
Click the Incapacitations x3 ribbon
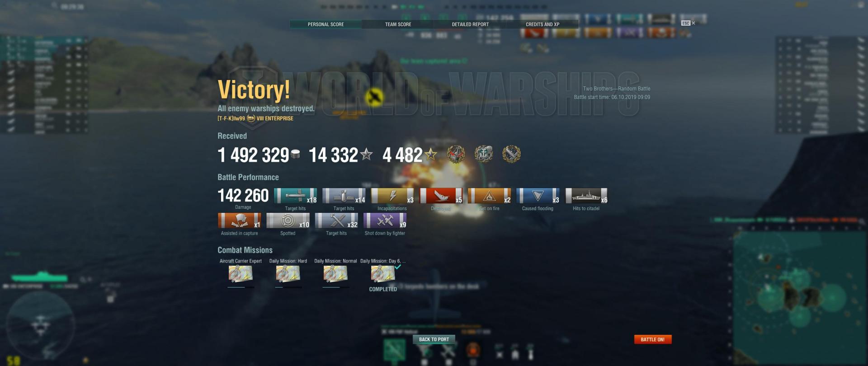(392, 196)
